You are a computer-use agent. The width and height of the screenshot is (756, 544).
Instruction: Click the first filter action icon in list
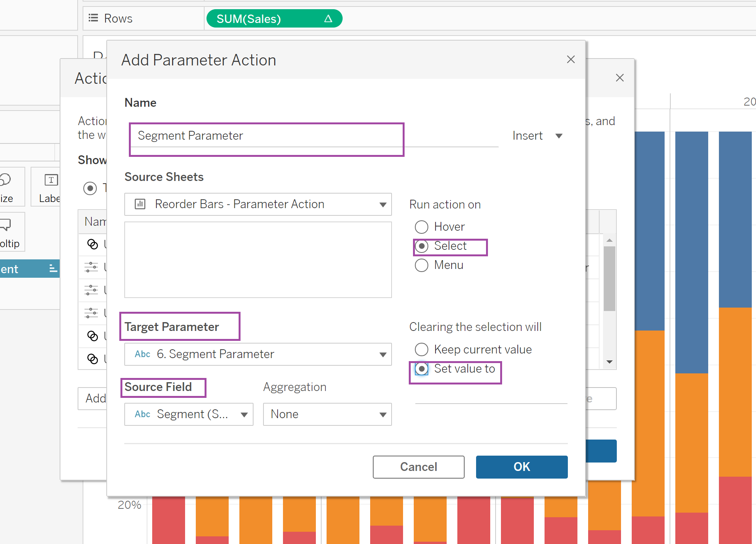point(93,244)
